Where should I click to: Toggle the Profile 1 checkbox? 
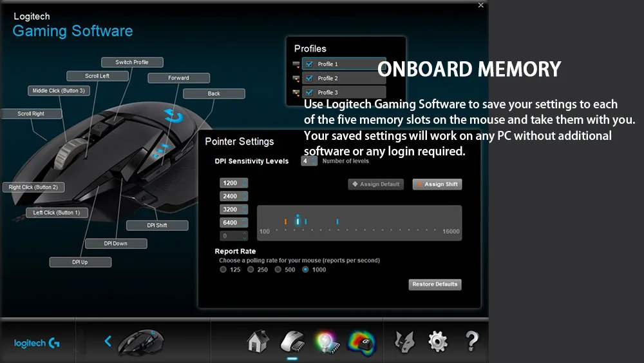coord(309,64)
